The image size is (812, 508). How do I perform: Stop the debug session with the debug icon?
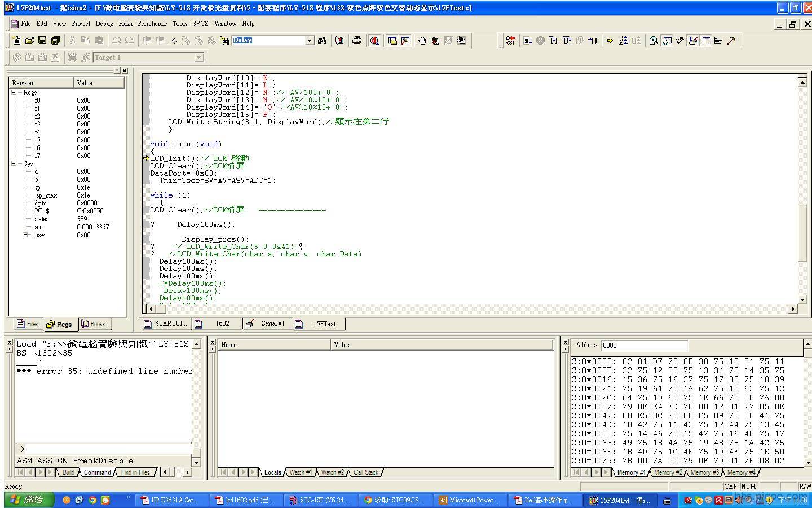tap(374, 40)
